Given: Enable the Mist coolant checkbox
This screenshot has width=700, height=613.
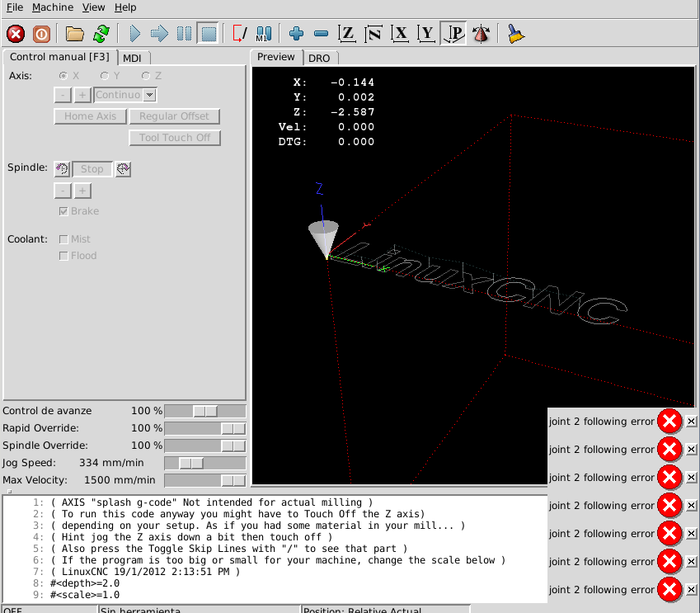Looking at the screenshot, I should click(63, 239).
